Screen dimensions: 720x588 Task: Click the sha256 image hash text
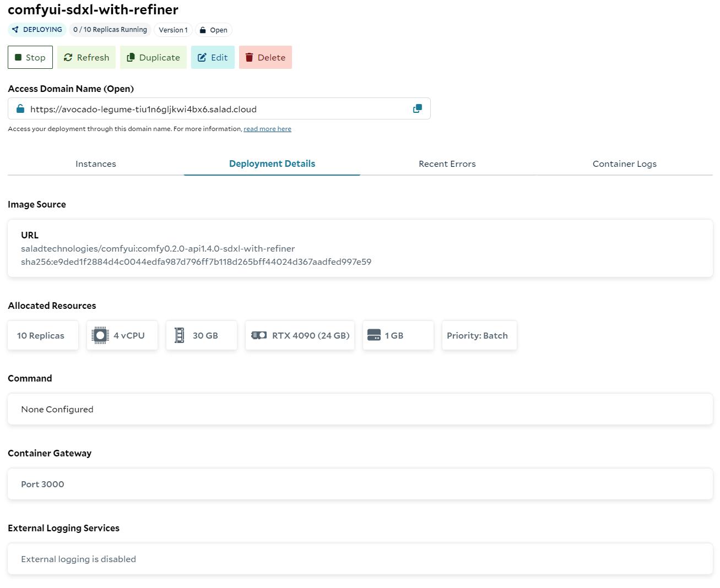point(196,262)
